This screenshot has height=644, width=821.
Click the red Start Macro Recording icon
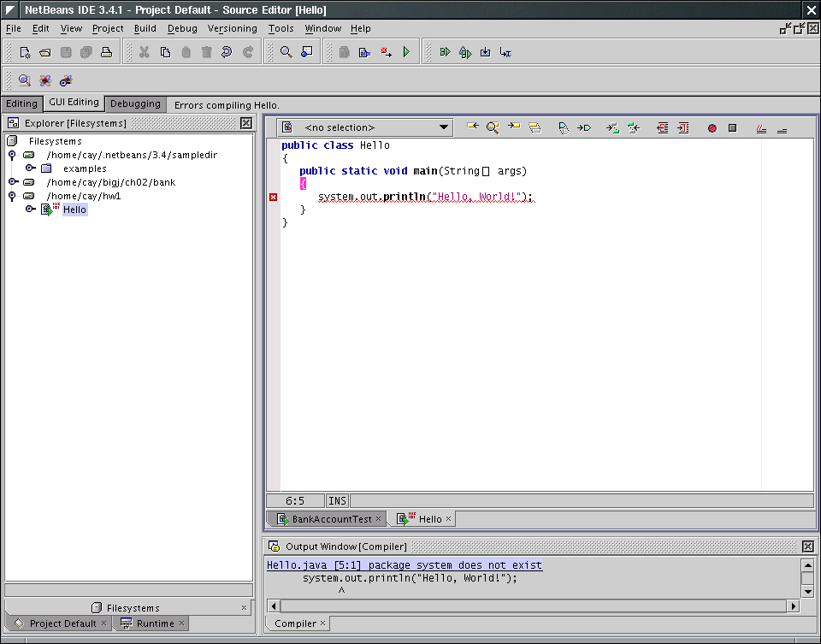point(712,128)
